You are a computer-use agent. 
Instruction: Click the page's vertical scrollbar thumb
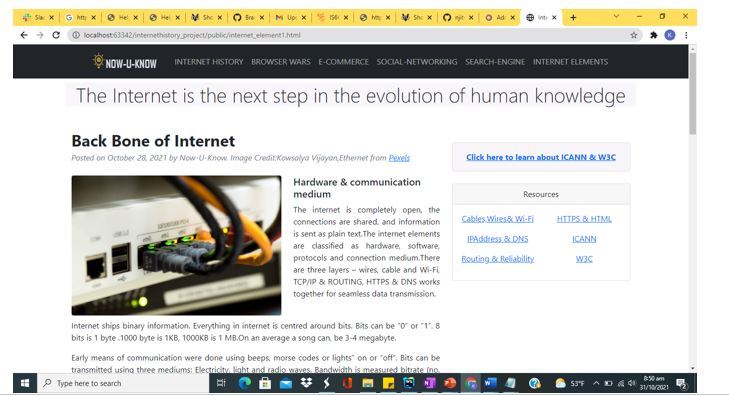pos(693,93)
